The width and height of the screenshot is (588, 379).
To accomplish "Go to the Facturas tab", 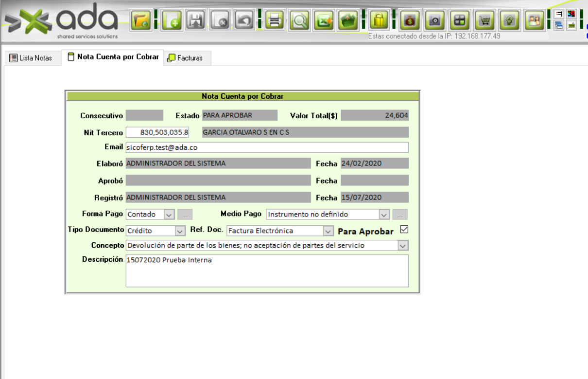I will (x=185, y=58).
